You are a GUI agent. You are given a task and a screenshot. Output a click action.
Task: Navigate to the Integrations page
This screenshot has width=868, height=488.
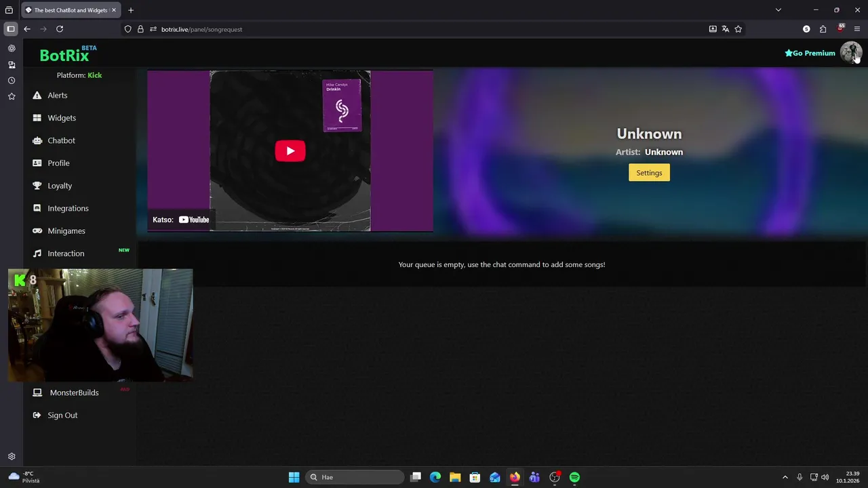tap(68, 208)
